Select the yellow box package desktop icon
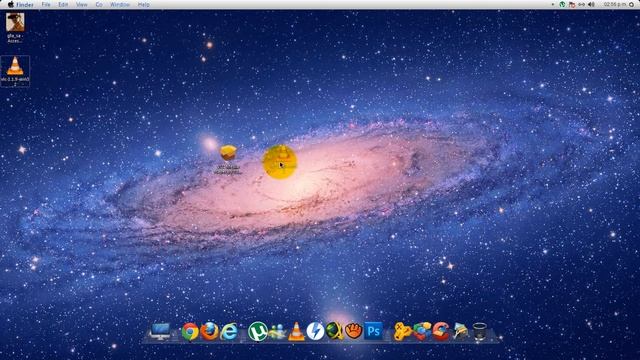Viewport: 640px width, 360px height. pos(228,159)
